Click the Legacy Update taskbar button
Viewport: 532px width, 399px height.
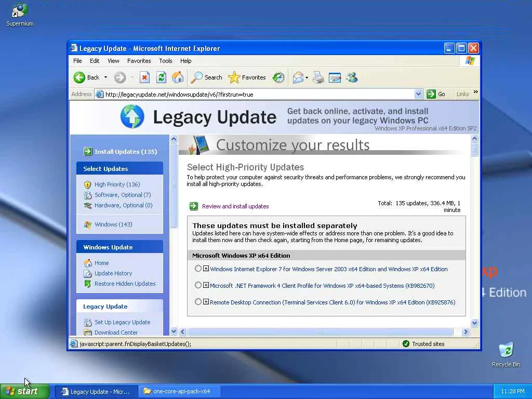tap(96, 392)
